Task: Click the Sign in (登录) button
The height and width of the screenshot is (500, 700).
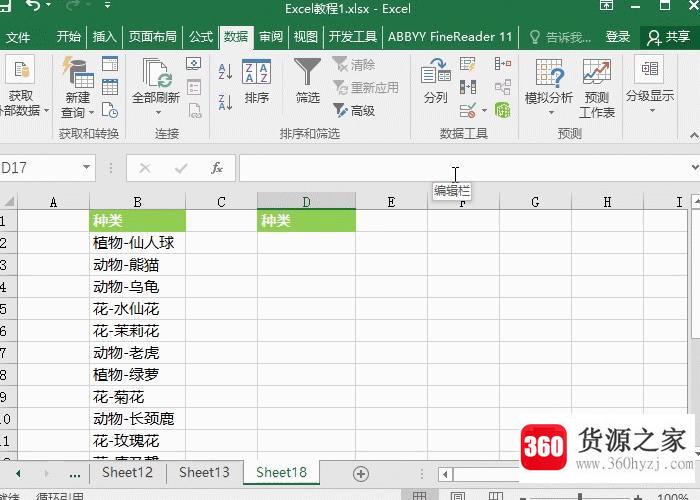Action: coord(618,37)
